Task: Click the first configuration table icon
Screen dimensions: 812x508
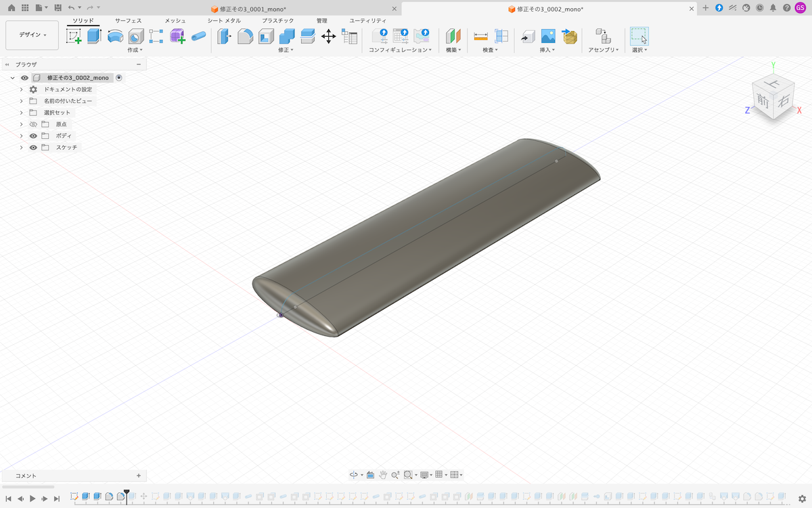Action: point(380,37)
